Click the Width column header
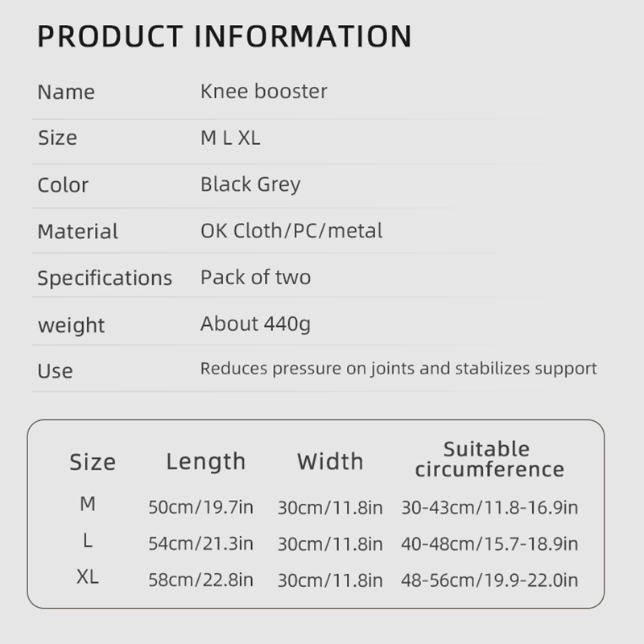Image resolution: width=644 pixels, height=644 pixels. coord(330,461)
